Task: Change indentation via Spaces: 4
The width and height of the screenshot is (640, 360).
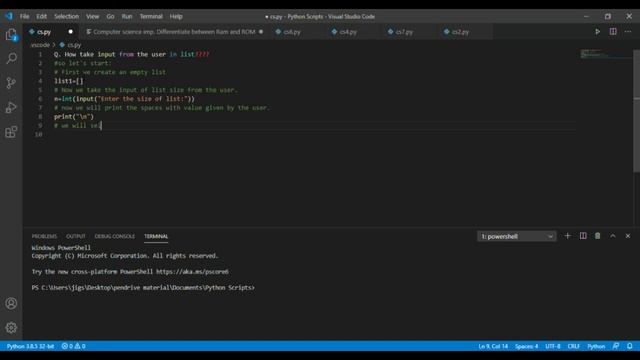Action: coord(526,346)
